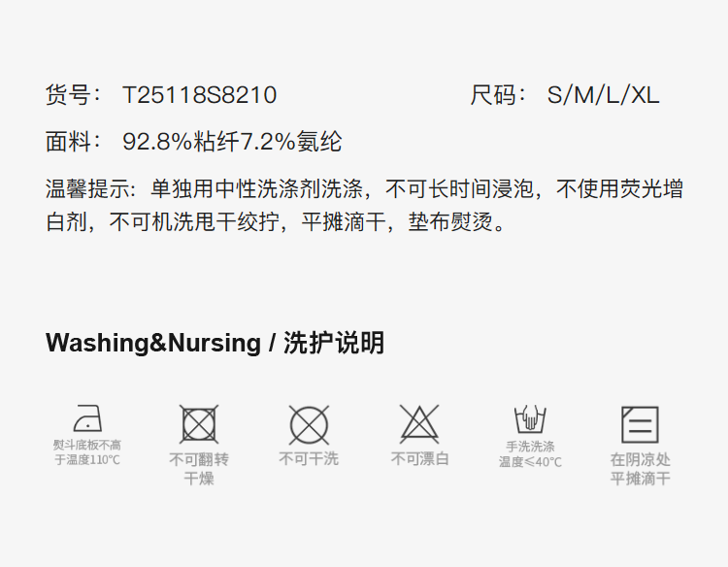Image resolution: width=728 pixels, height=567 pixels.
Task: Click the 不可漂白 label
Action: (x=419, y=459)
